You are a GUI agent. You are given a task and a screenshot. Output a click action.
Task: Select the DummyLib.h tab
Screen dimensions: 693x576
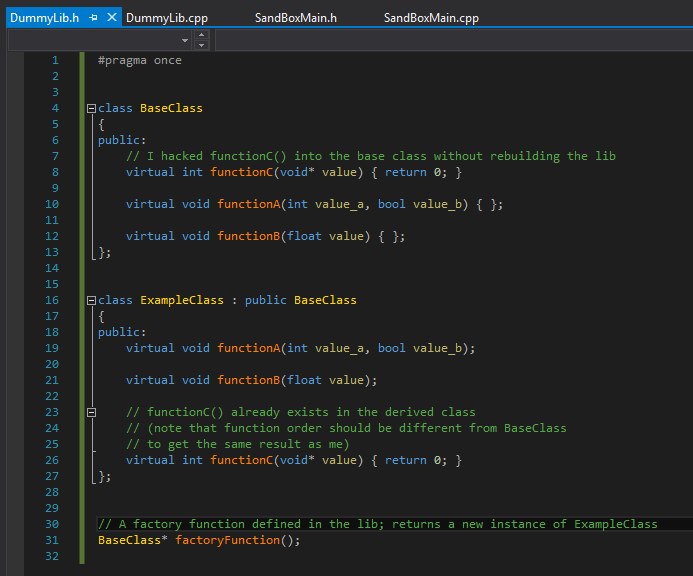(x=44, y=18)
